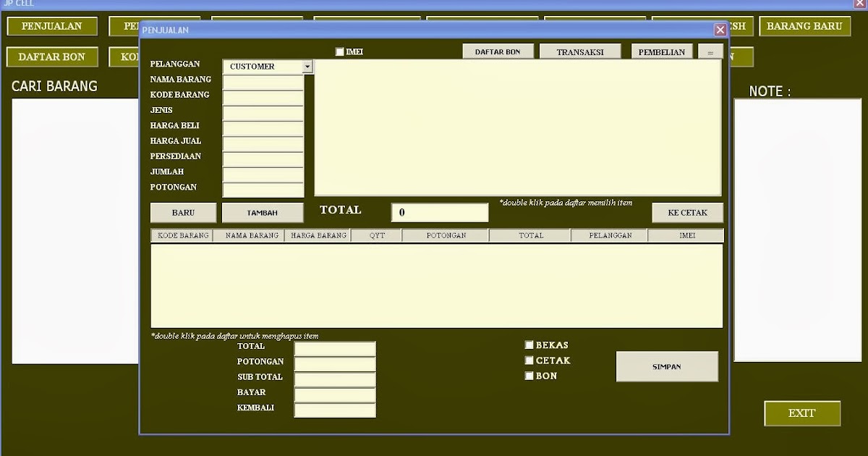Viewport: 868px width, 456px height.
Task: Open DAFTAR BON from the main window sidebar
Action: tap(51, 56)
